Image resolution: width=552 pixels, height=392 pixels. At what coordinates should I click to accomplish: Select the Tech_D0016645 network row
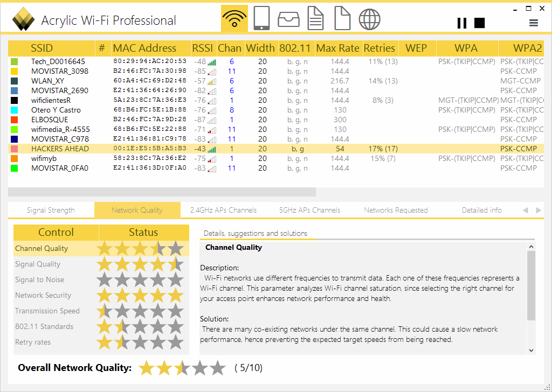276,62
